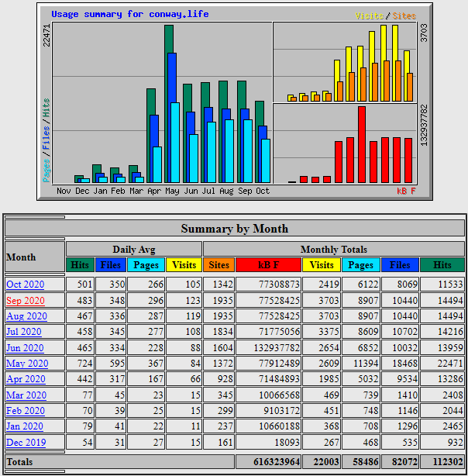
Task: Click the 22471 scale label on chart
Action: click(x=46, y=36)
